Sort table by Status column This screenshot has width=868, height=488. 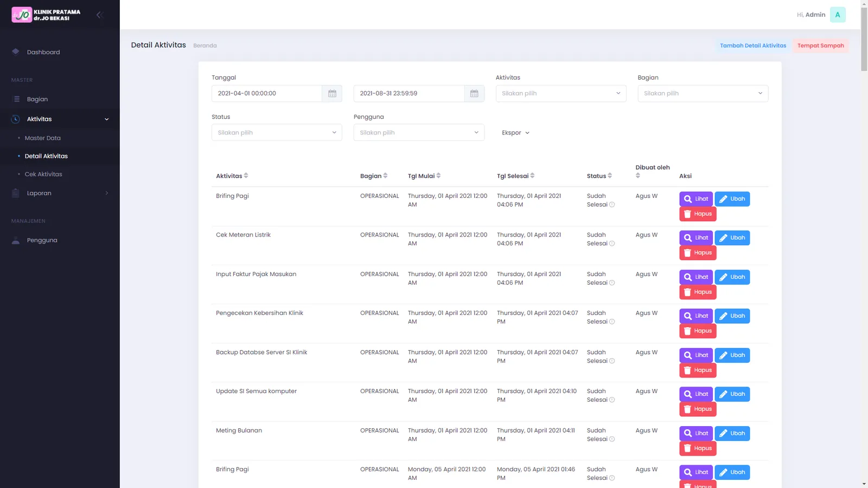click(610, 176)
